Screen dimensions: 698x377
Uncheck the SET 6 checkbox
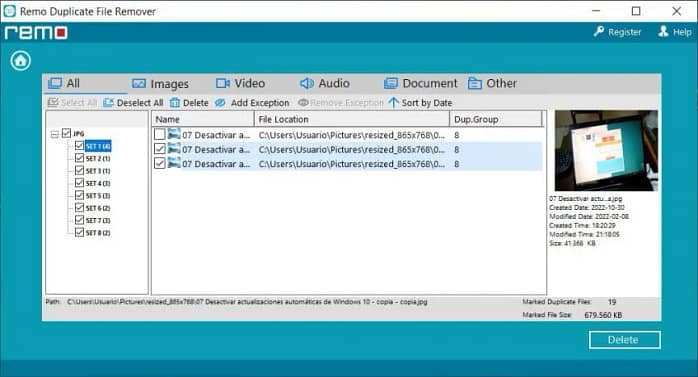point(79,208)
